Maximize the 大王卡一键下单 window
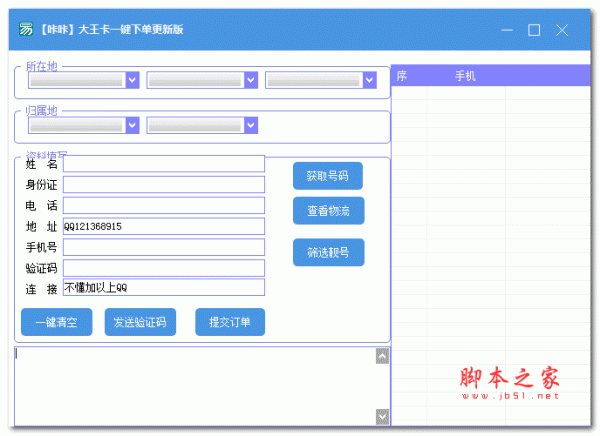The height and width of the screenshot is (436, 600). coord(534,30)
